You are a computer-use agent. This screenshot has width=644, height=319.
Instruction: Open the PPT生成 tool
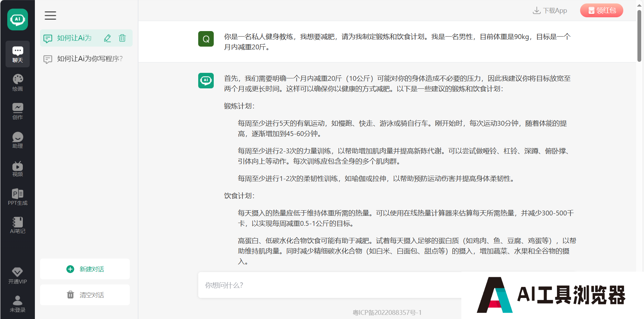18,197
